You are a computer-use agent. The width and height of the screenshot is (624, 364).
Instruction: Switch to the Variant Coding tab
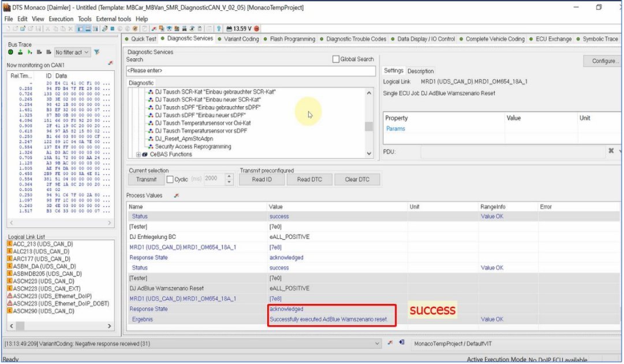(241, 39)
